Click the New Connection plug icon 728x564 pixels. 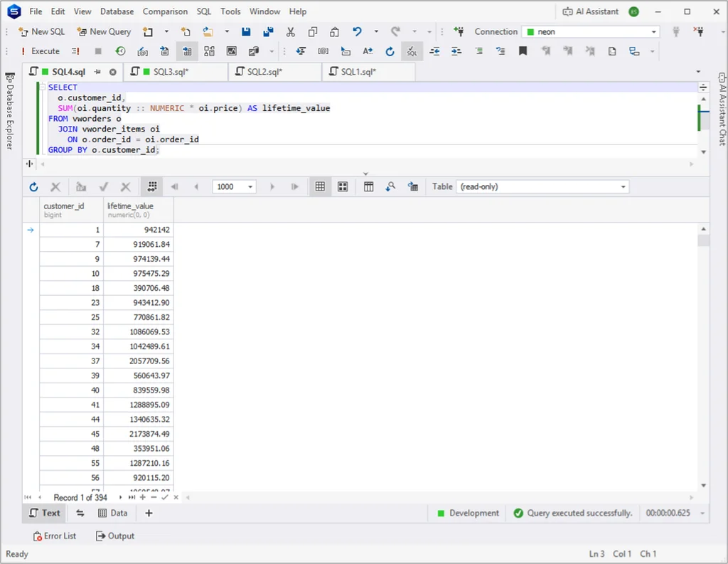click(x=459, y=31)
